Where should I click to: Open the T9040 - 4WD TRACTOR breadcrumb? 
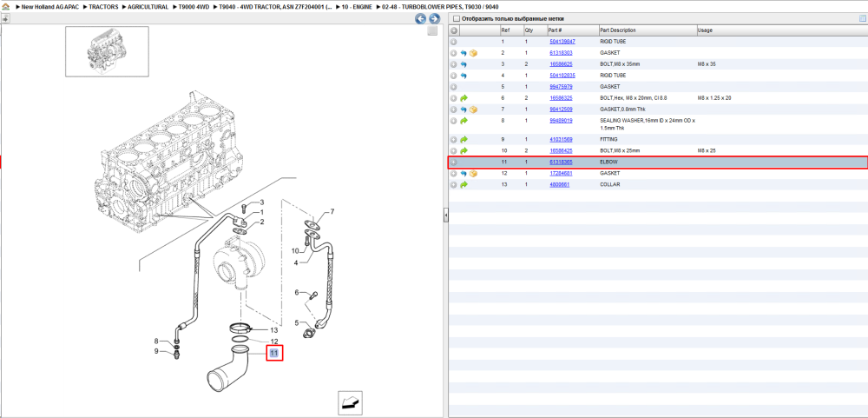pos(275,7)
